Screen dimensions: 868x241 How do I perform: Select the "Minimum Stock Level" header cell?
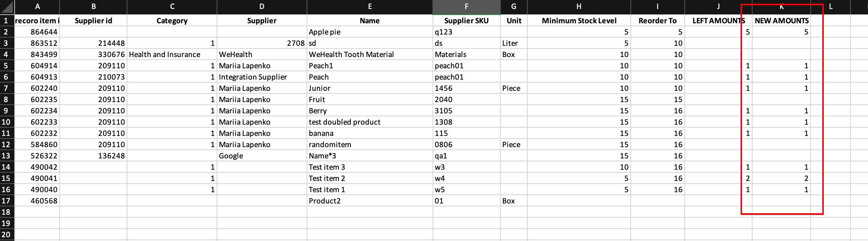579,21
